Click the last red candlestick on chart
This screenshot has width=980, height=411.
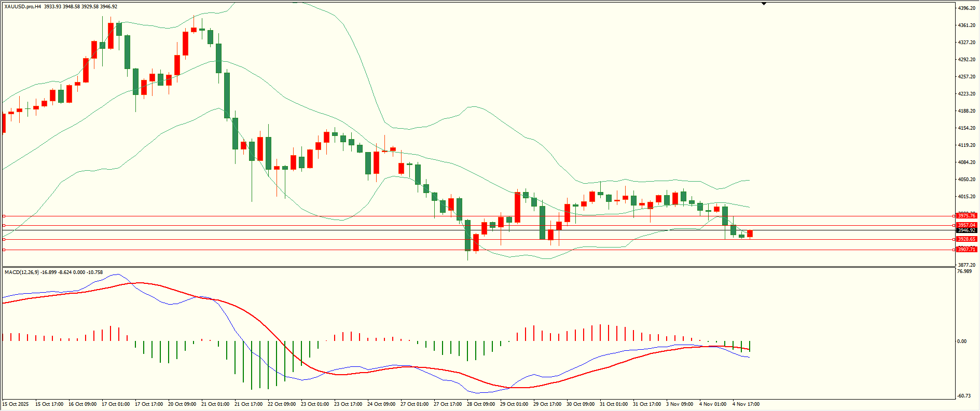tap(750, 234)
